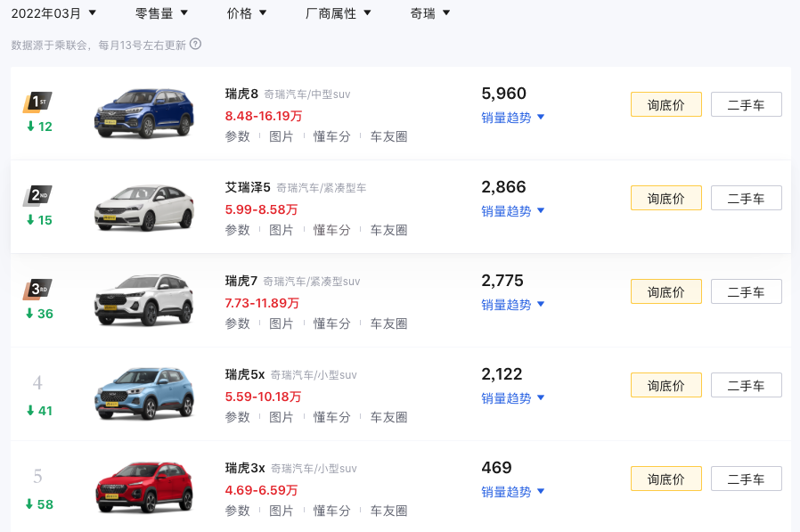Expand 销量趋势 for 瑞虎7

click(x=513, y=305)
